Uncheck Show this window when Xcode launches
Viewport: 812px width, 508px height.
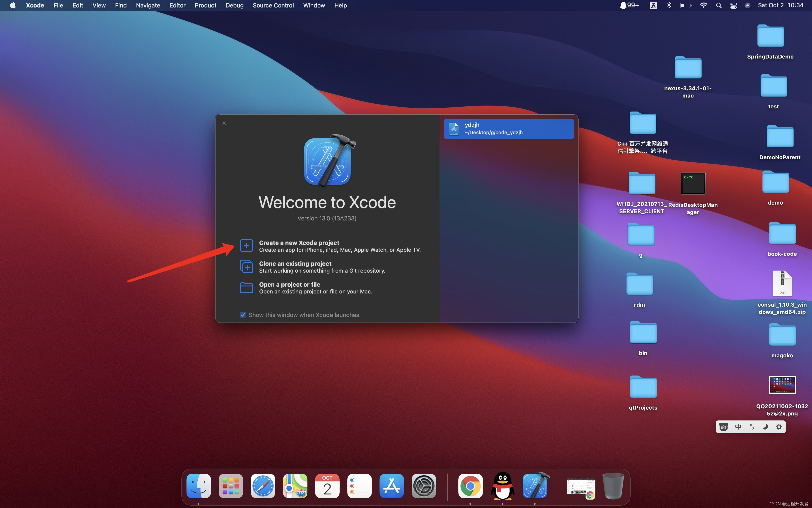243,315
